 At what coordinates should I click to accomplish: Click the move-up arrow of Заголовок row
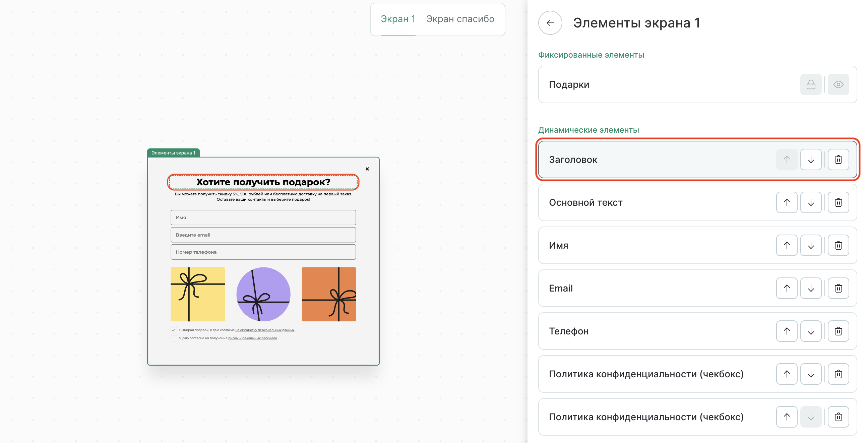point(787,160)
